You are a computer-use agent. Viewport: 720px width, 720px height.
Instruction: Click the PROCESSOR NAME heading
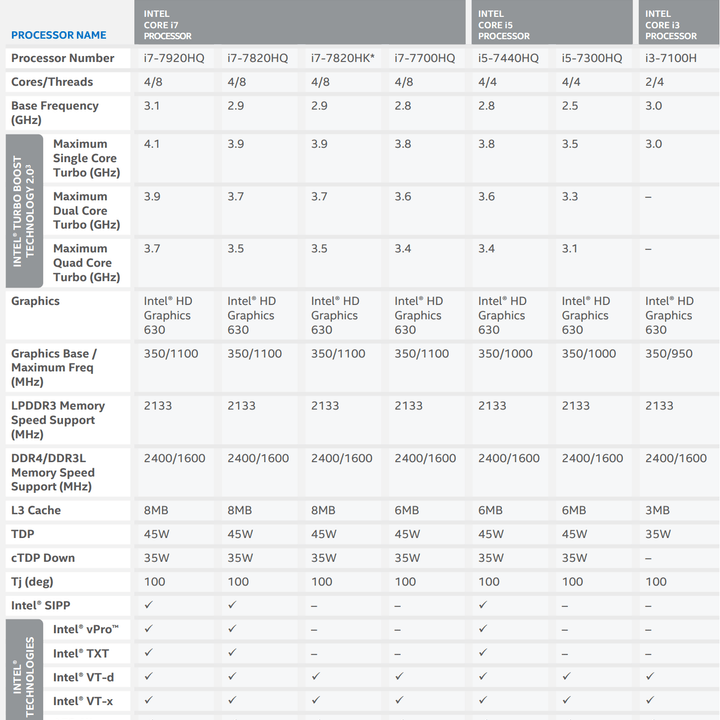coord(58,35)
